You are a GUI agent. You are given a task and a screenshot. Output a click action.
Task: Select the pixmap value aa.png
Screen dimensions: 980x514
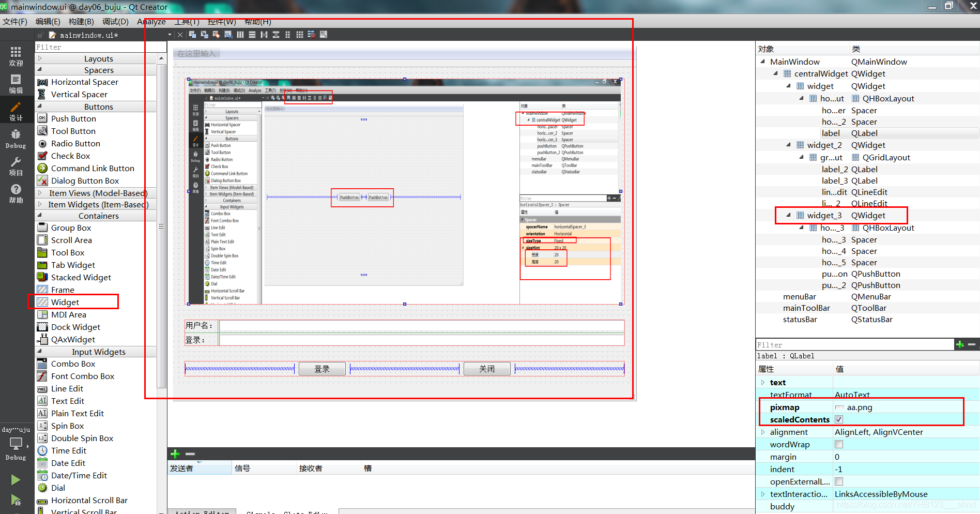pyautogui.click(x=860, y=407)
